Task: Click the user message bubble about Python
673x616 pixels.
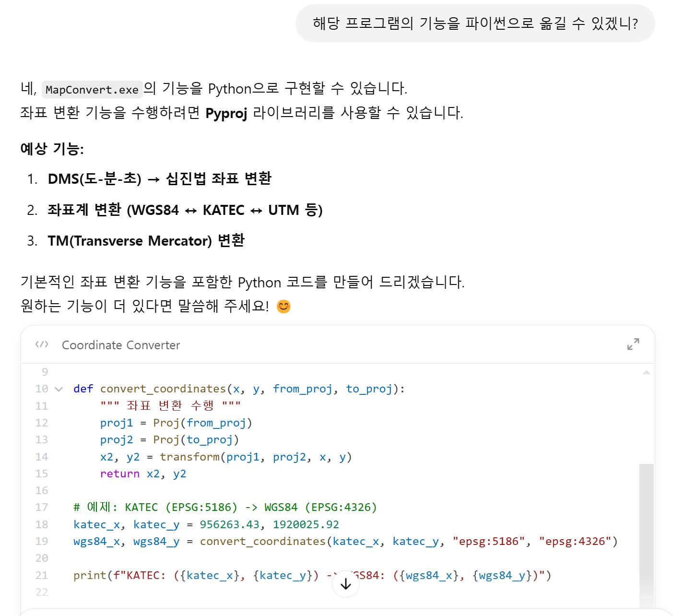Action: pos(475,24)
